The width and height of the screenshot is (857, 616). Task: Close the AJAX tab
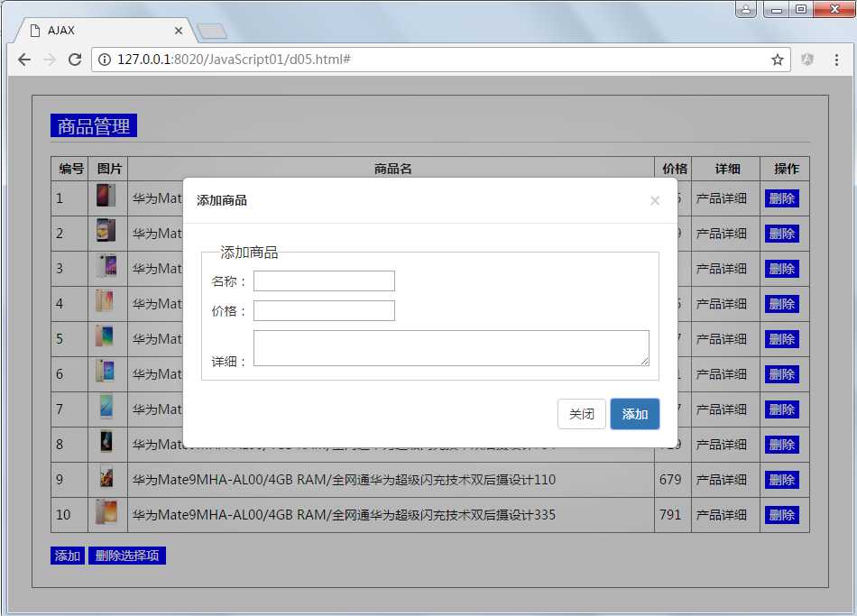(179, 31)
